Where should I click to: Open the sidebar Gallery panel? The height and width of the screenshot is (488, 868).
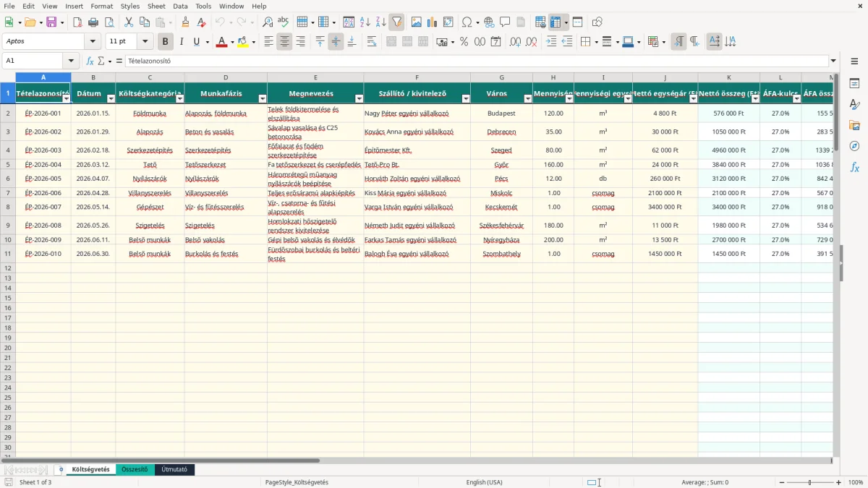coord(854,125)
